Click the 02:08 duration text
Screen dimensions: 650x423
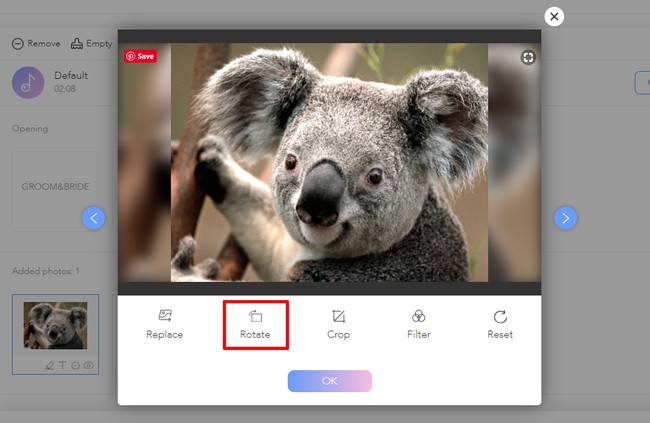[65, 89]
